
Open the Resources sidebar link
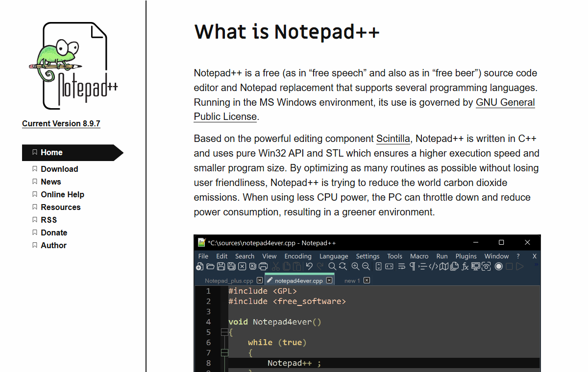61,207
